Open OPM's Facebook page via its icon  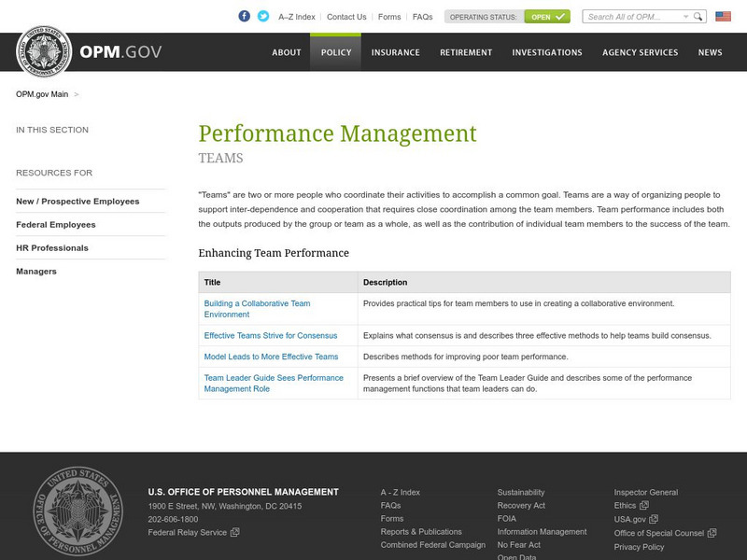244,16
